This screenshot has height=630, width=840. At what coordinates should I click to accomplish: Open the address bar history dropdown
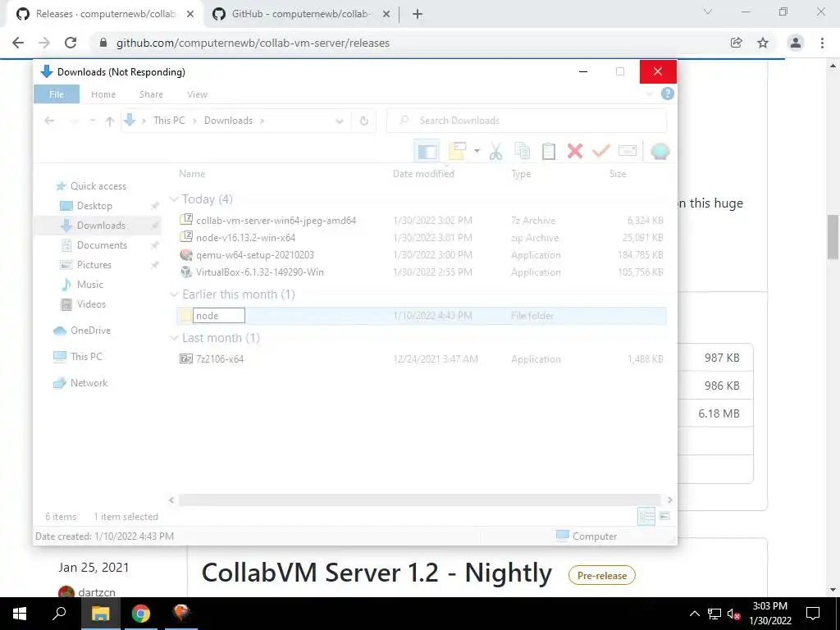pyautogui.click(x=339, y=121)
